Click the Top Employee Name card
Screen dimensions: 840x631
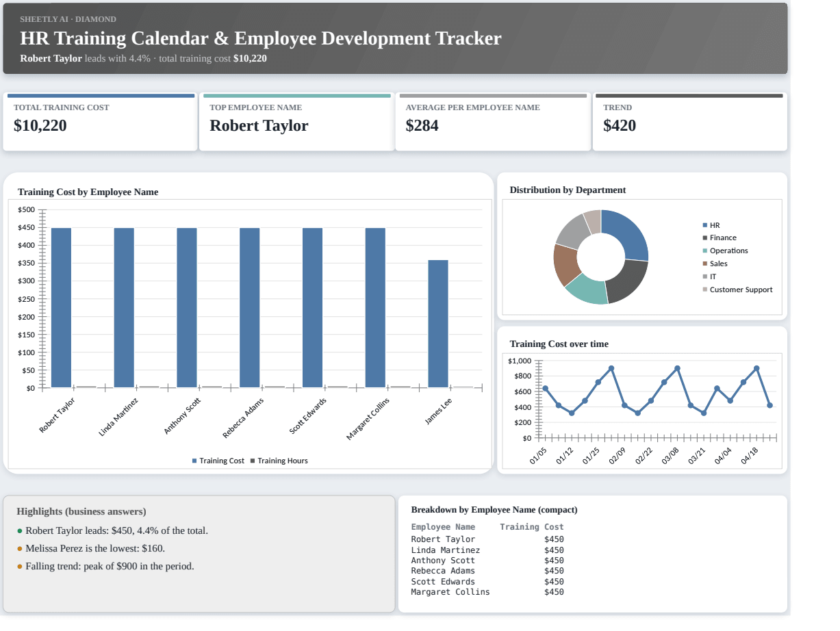click(x=296, y=122)
